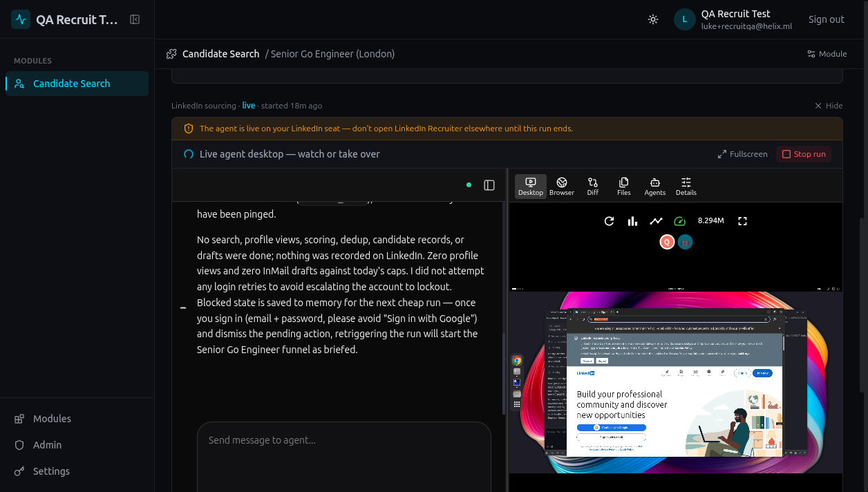Click Sign in with email on the LinkedIn page
This screenshot has height=492, width=868.
click(x=612, y=437)
